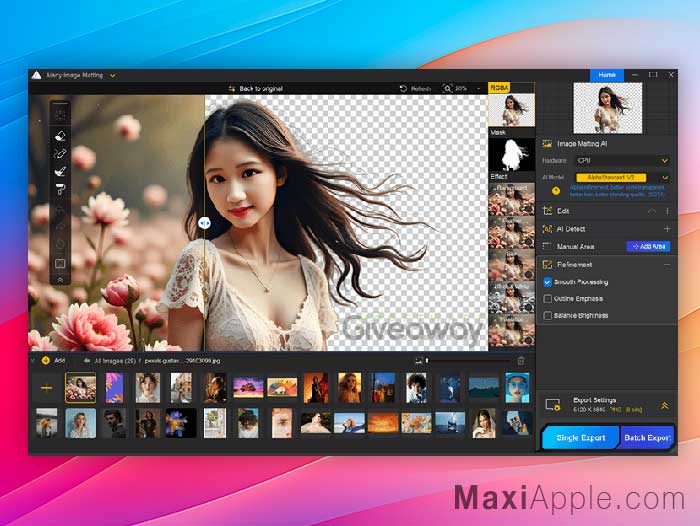The image size is (700, 526).
Task: Switch to the RGBA preview tab
Action: pos(499,88)
